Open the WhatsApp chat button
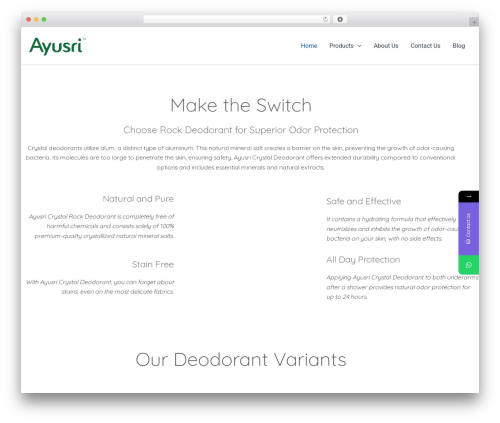The image size is (500, 423). pos(468,265)
